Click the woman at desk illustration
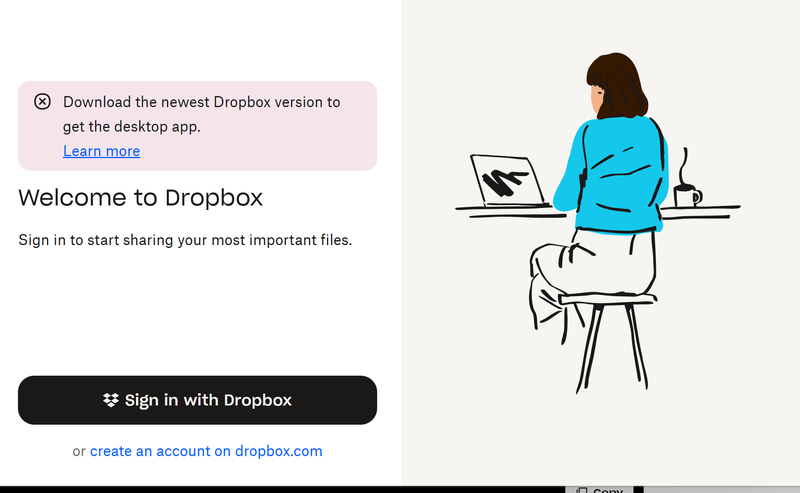Image resolution: width=800 pixels, height=493 pixels. [x=597, y=223]
